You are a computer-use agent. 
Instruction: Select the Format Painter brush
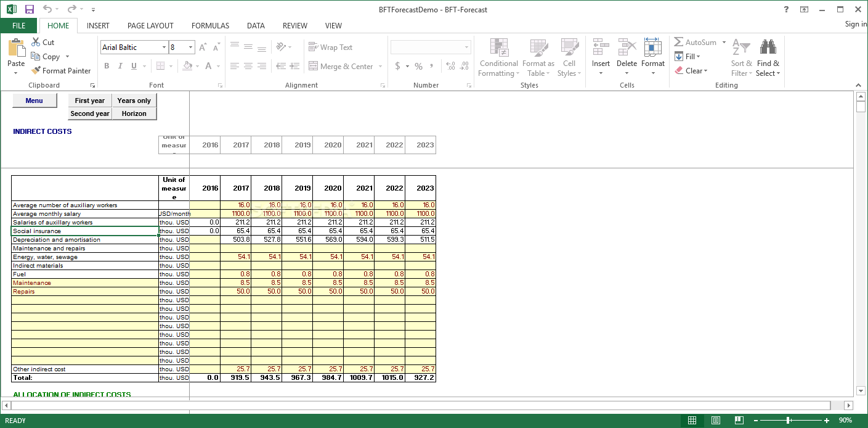point(36,70)
